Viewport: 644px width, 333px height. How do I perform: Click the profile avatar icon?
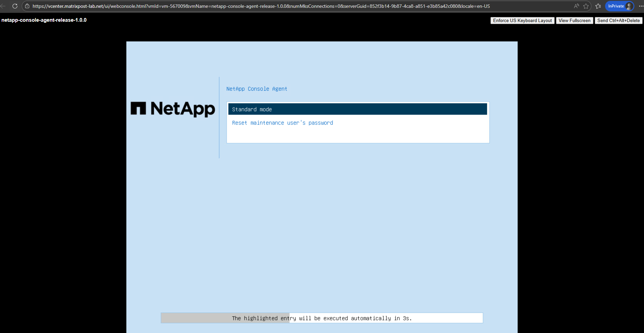629,6
